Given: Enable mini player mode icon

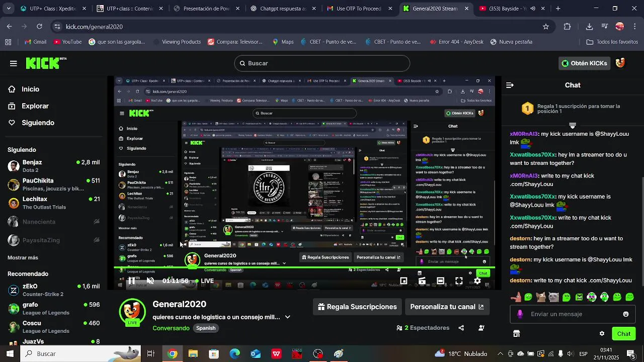Looking at the screenshot, I should (404, 281).
